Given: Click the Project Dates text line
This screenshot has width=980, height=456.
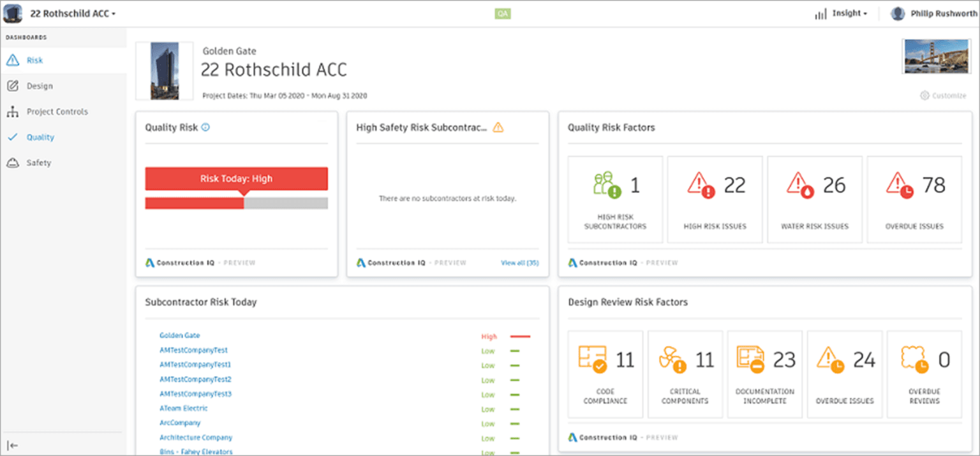Looking at the screenshot, I should pyautogui.click(x=285, y=96).
